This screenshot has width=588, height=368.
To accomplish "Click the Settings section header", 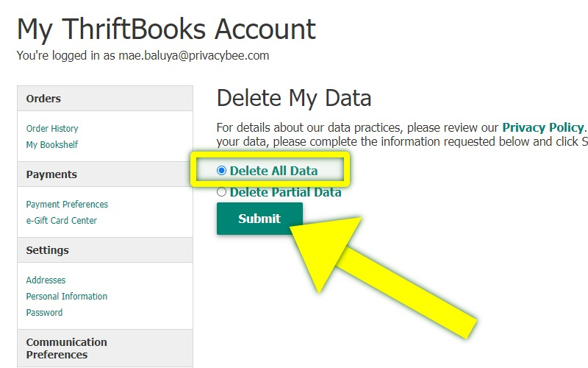I will pos(47,250).
